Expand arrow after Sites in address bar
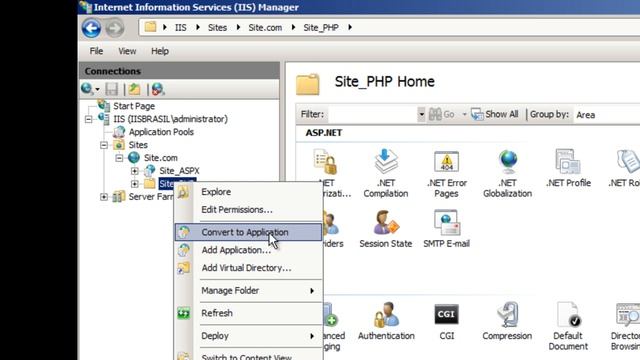The image size is (640, 360). (x=238, y=27)
